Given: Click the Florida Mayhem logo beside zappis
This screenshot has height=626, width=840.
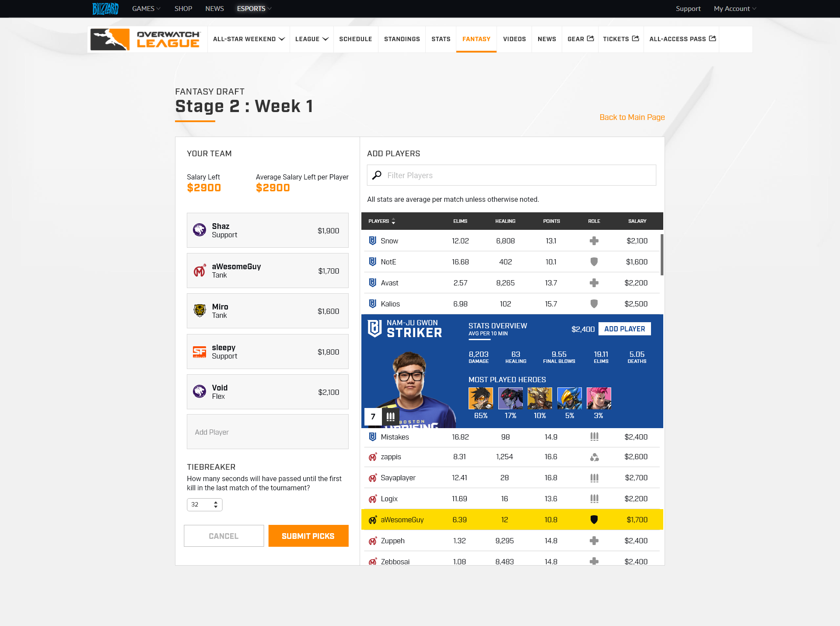Looking at the screenshot, I should [372, 457].
